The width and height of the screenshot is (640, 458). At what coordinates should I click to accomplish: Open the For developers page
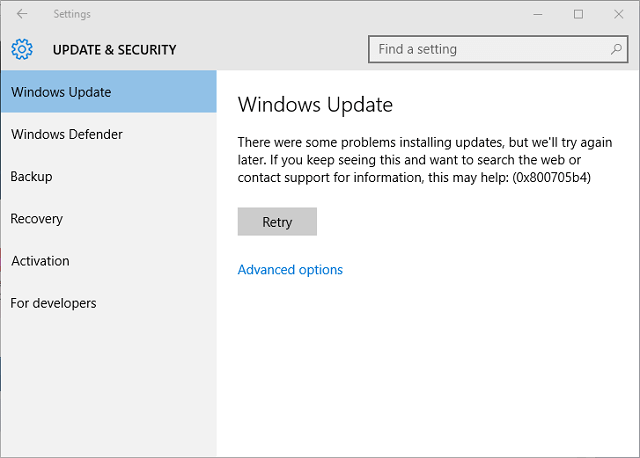pyautogui.click(x=53, y=303)
